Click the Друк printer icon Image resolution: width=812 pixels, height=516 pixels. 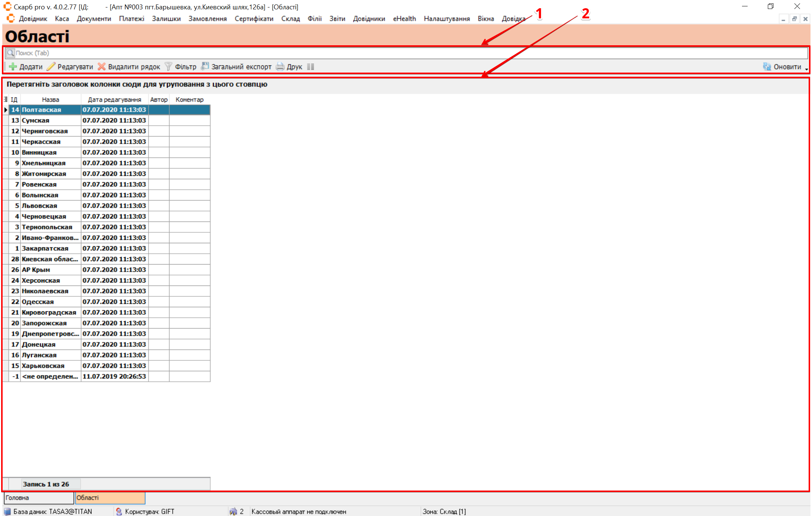(x=280, y=67)
